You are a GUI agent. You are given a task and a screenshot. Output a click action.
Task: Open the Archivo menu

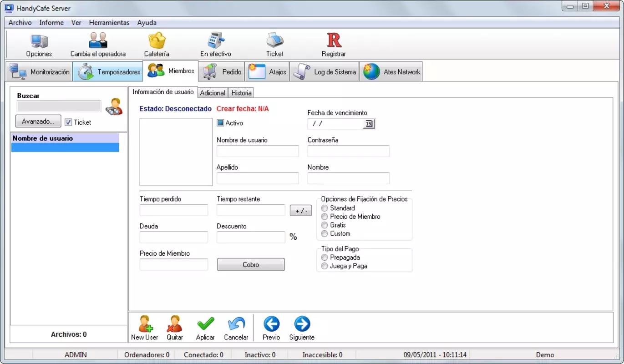[x=20, y=22]
